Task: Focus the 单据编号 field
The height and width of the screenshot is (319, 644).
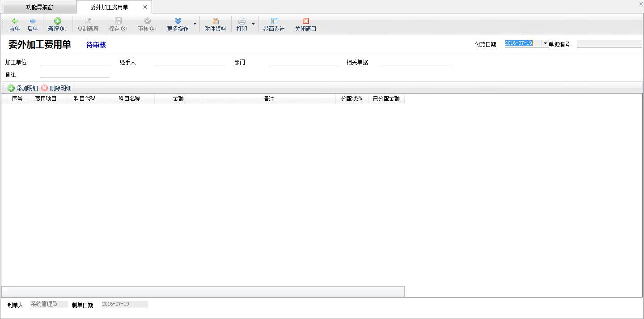Action: tap(609, 44)
